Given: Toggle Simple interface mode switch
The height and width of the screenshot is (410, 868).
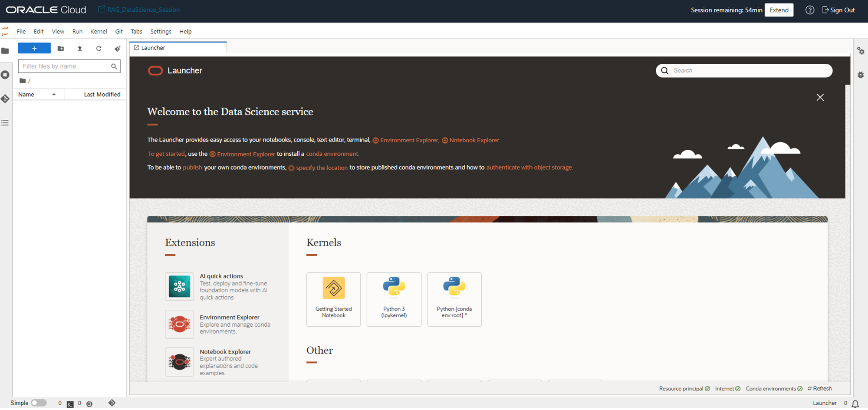Looking at the screenshot, I should pos(39,403).
